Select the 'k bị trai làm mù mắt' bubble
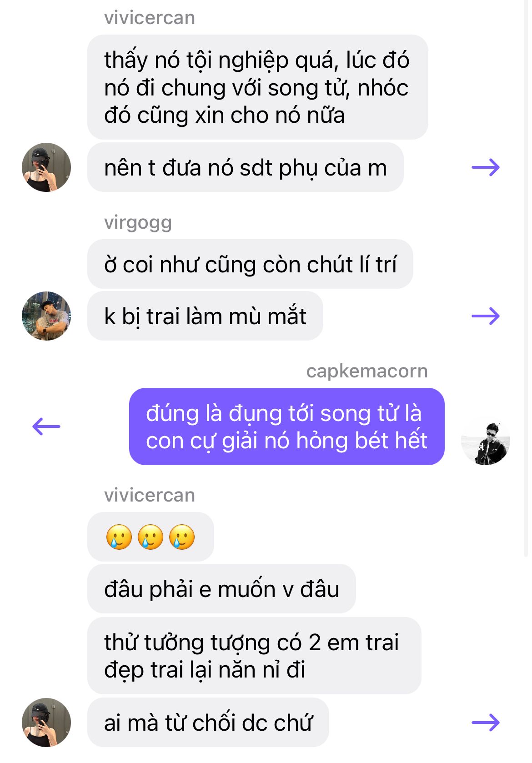Image resolution: width=532 pixels, height=763 pixels. [x=205, y=316]
